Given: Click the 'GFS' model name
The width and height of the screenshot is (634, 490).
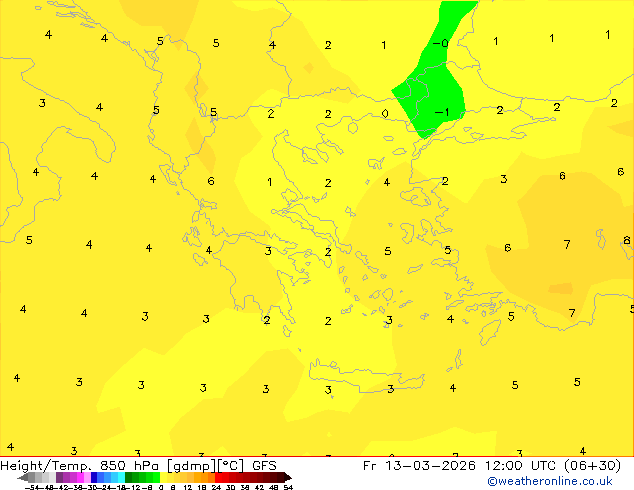Looking at the screenshot, I should (264, 465).
